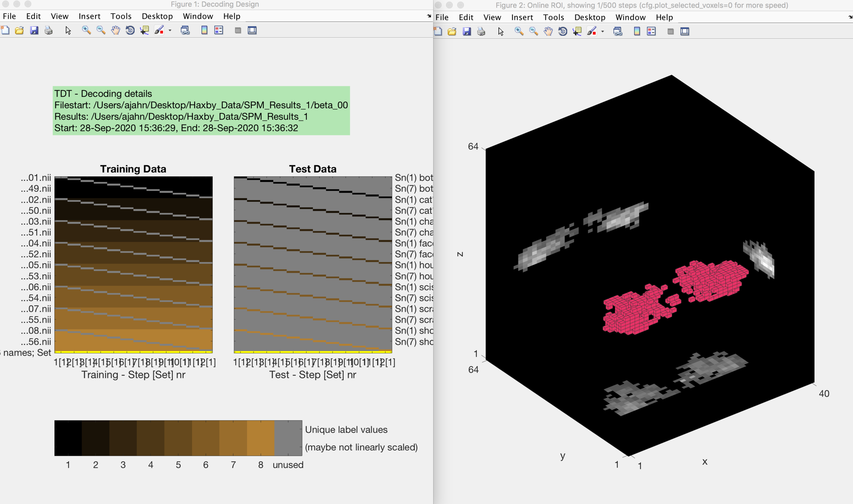The width and height of the screenshot is (853, 504).
Task: Activate Rotate 3D tool in Figure 2 toolbar
Action: (563, 31)
